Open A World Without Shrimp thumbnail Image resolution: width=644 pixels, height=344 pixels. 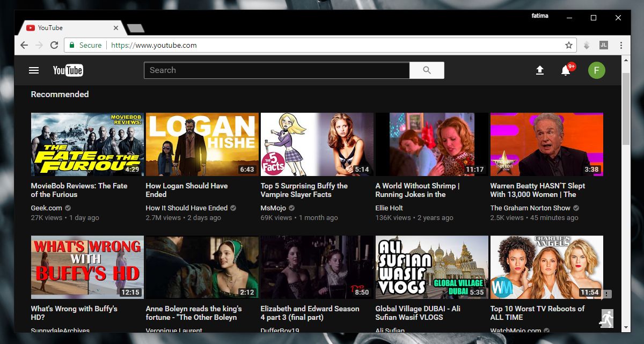point(432,144)
